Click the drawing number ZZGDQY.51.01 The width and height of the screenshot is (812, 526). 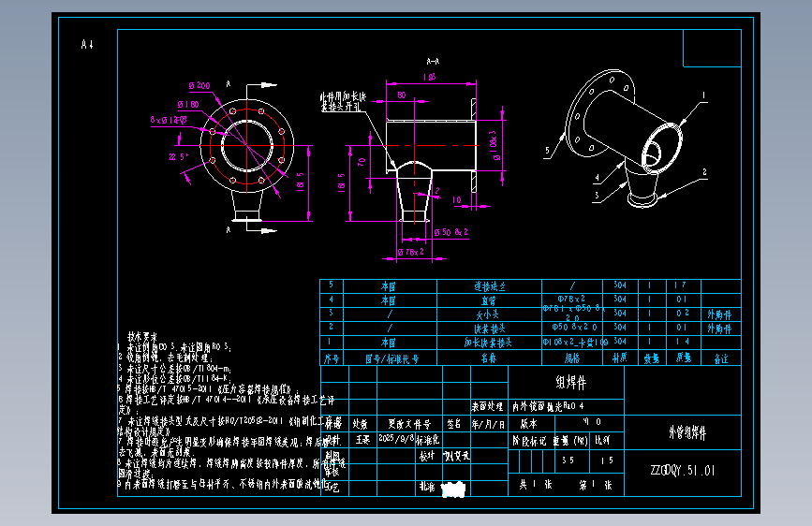(683, 471)
